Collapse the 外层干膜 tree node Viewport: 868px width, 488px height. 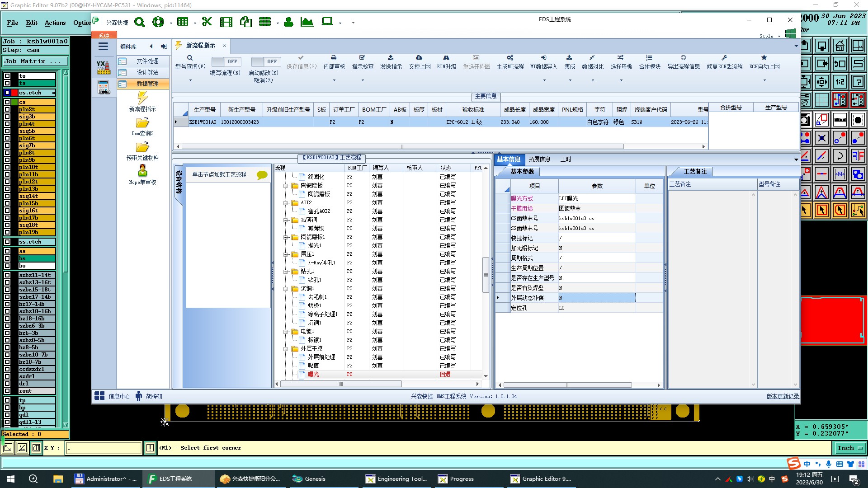[286, 349]
